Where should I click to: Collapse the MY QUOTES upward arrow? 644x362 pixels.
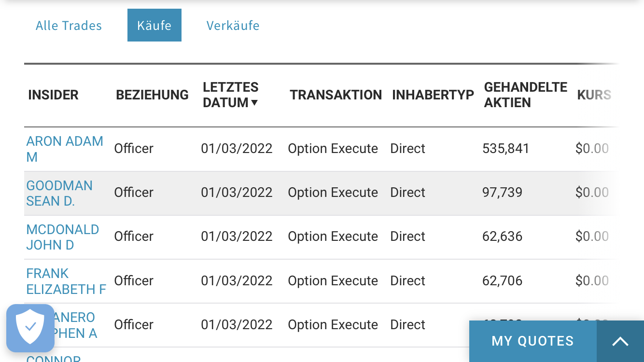pos(620,341)
